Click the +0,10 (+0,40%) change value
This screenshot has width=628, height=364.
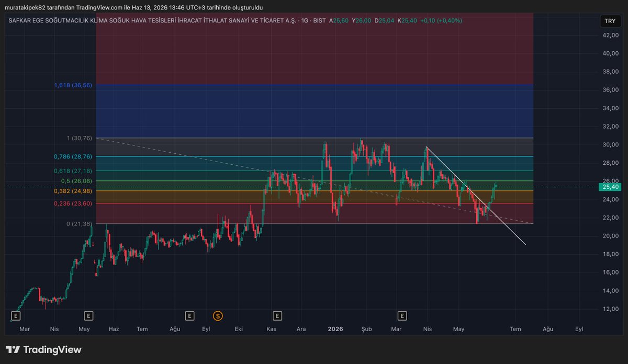pyautogui.click(x=441, y=20)
